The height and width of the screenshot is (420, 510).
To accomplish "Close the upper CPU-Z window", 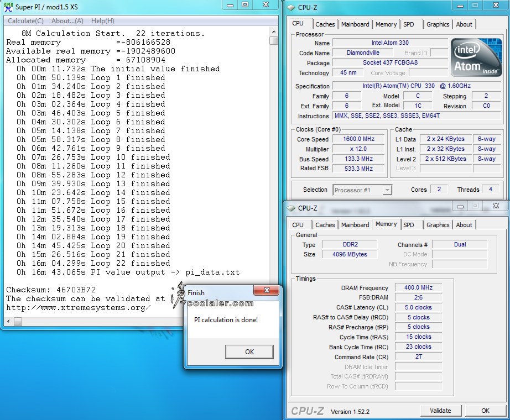I will [x=496, y=6].
